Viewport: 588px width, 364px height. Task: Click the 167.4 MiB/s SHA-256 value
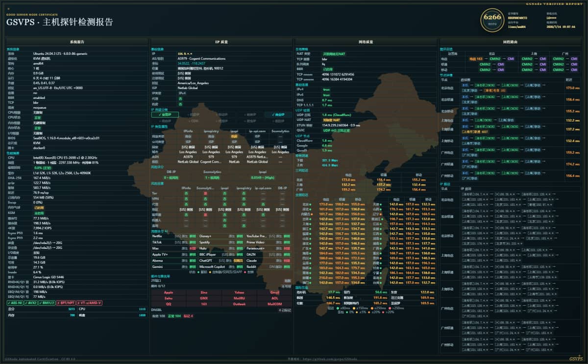tap(42, 177)
